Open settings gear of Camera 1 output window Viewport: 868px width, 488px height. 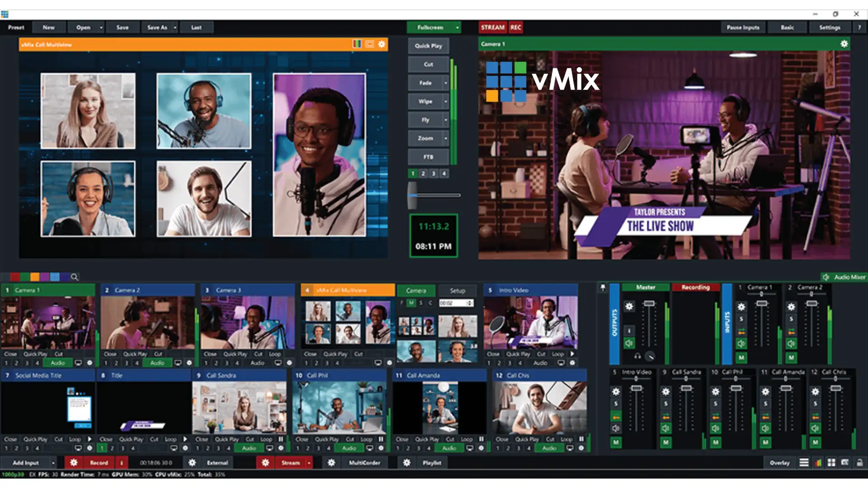coord(844,44)
